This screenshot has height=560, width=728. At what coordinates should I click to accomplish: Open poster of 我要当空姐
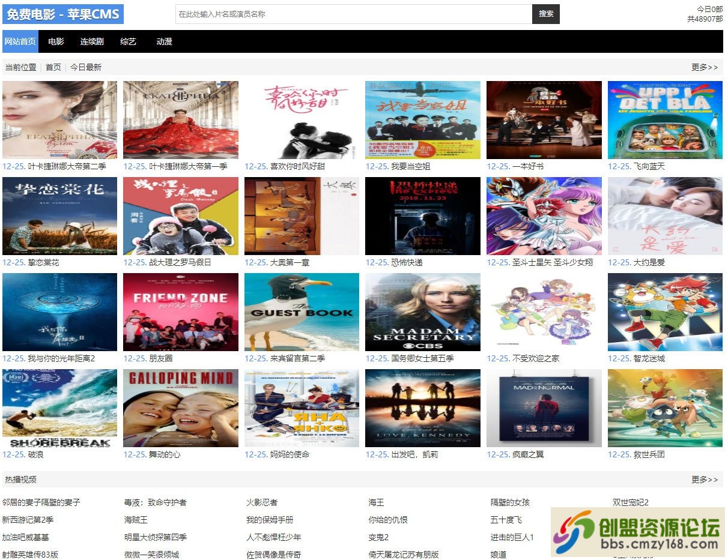pos(423,120)
